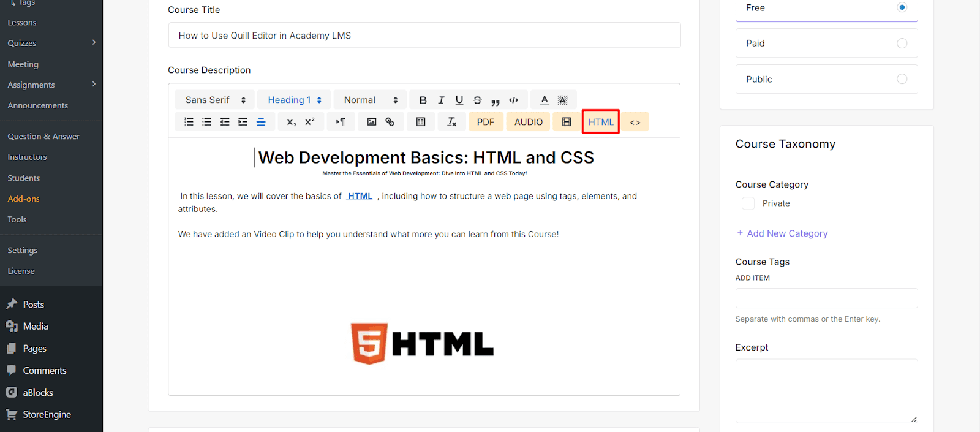Click the AUDIO embed button
This screenshot has height=432, width=980.
tap(529, 122)
